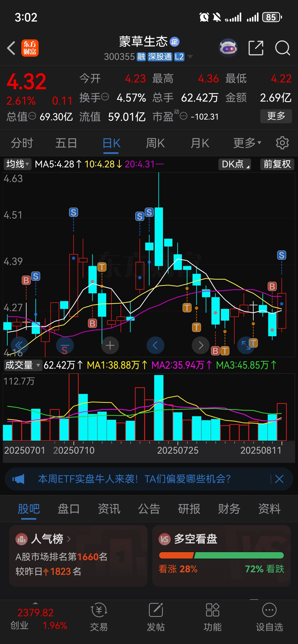Screen dimensions: 298x644
Task: Open the ETF实盘牛人 banner link
Action: [134, 479]
